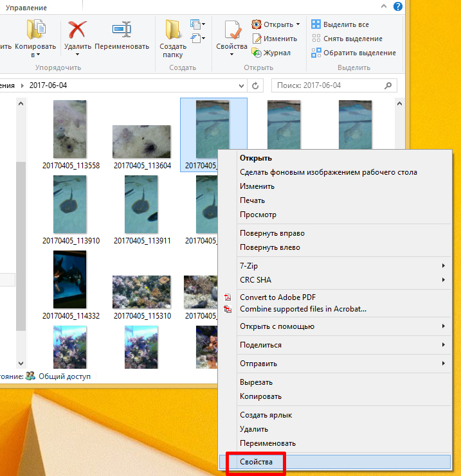Open Свойства in the ribbon
This screenshot has width=461, height=476.
tap(231, 31)
